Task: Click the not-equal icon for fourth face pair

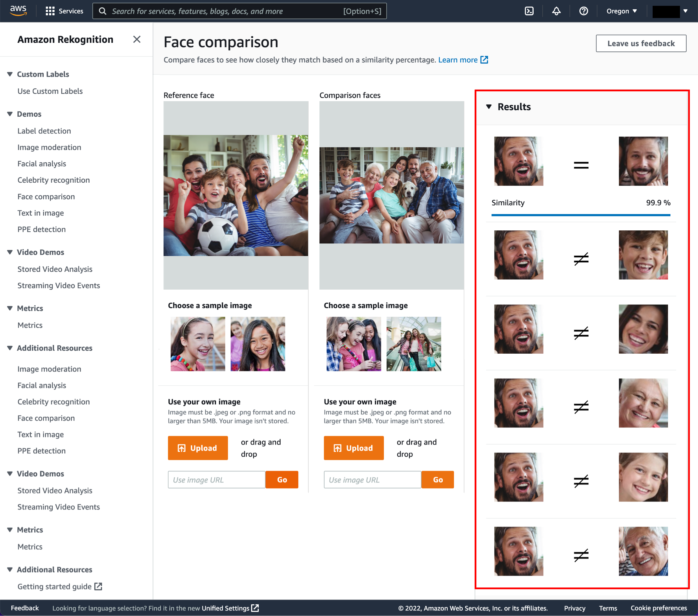Action: [581, 405]
